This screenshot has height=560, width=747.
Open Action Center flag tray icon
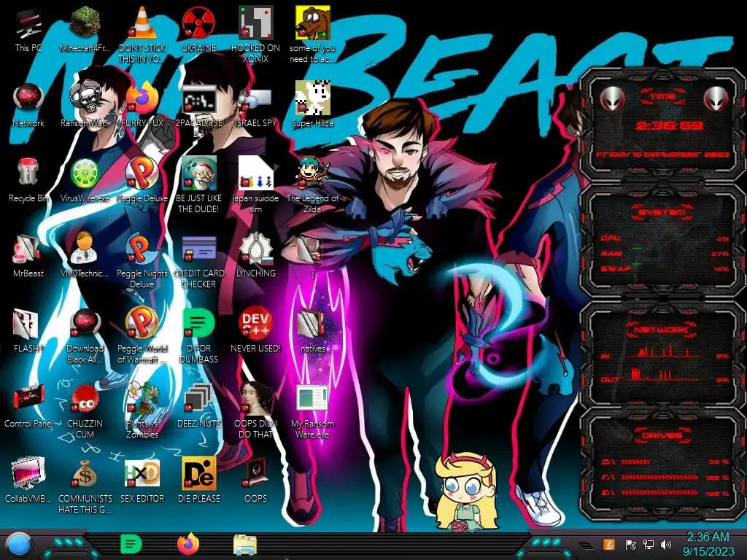pos(630,545)
